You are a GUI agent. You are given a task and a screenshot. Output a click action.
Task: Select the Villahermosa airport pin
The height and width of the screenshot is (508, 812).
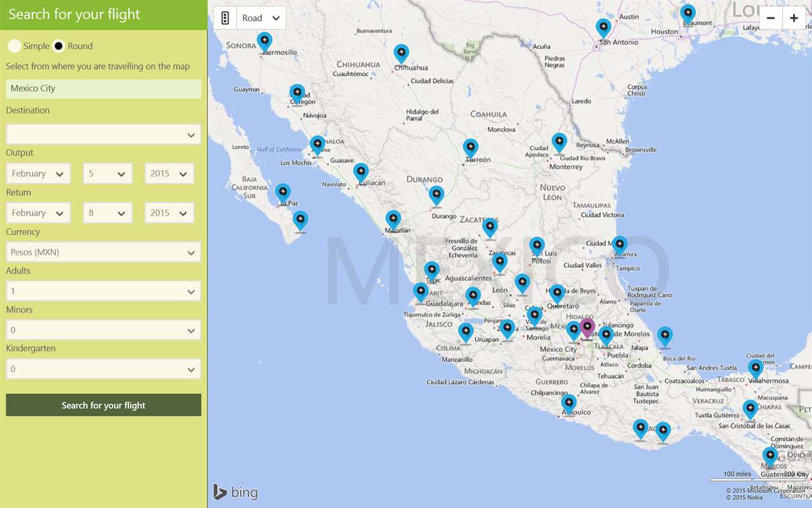756,370
